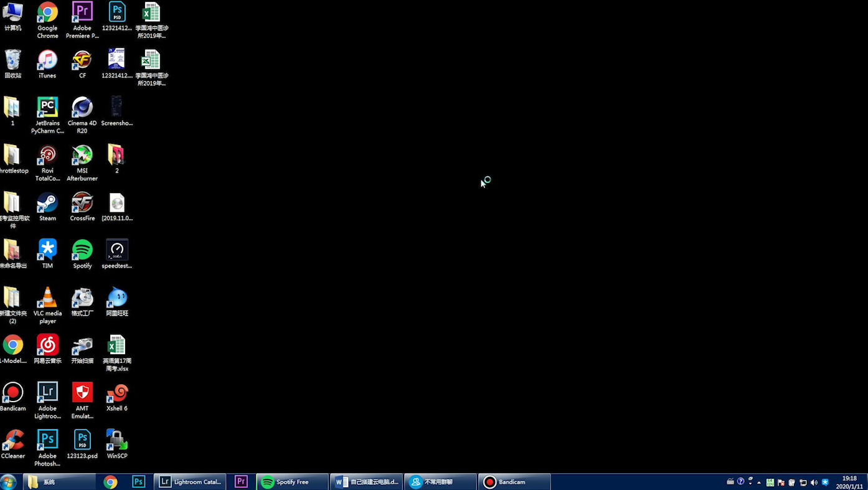Image resolution: width=868 pixels, height=490 pixels.
Task: Click the Bandicam taskbar button
Action: click(514, 482)
